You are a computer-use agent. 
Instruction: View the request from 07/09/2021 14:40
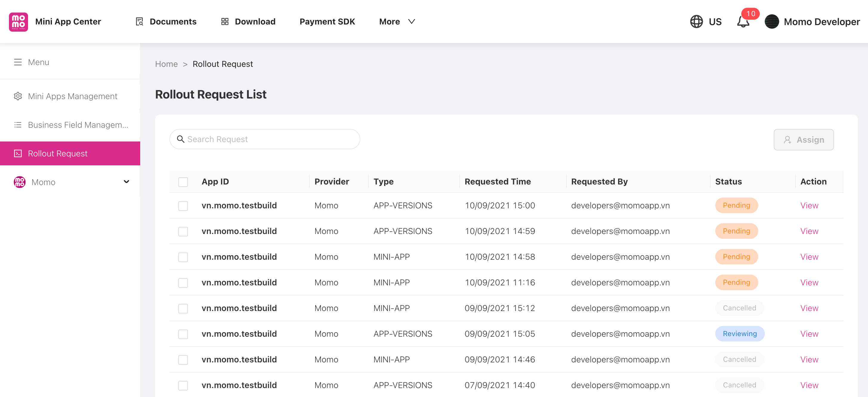coord(809,385)
